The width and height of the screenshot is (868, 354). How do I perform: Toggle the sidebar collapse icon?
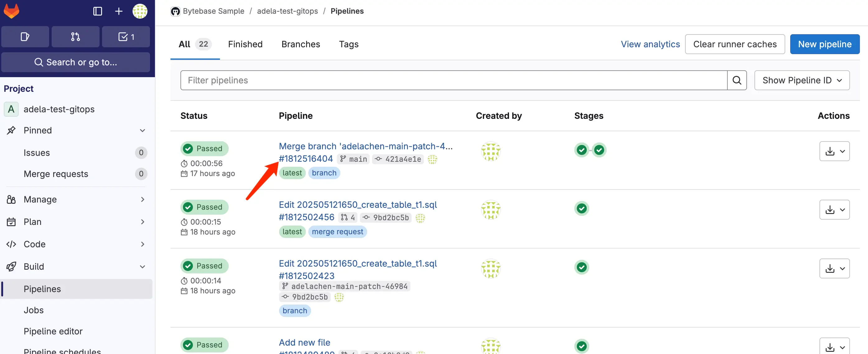coord(97,12)
